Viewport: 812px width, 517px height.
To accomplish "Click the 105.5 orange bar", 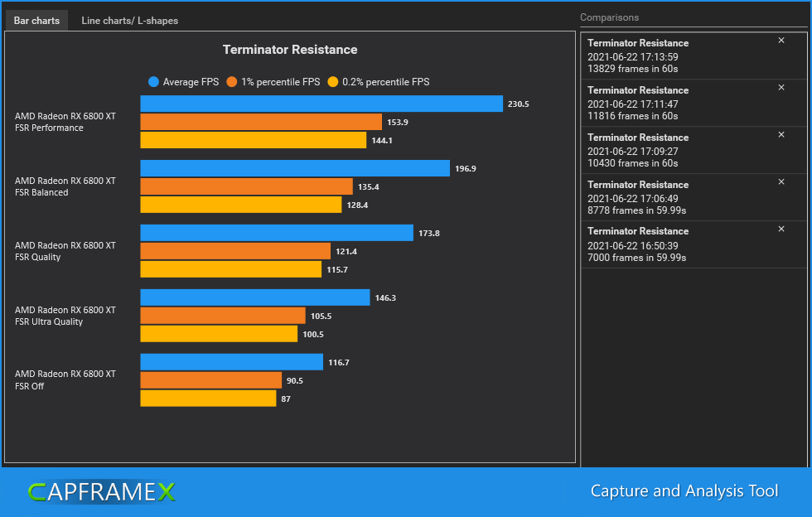I will tap(223, 316).
